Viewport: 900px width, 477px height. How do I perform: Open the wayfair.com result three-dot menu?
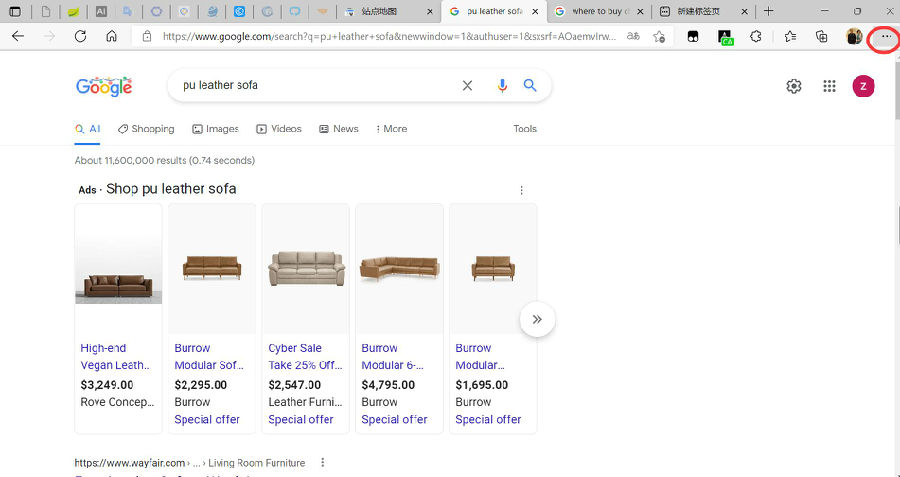323,462
